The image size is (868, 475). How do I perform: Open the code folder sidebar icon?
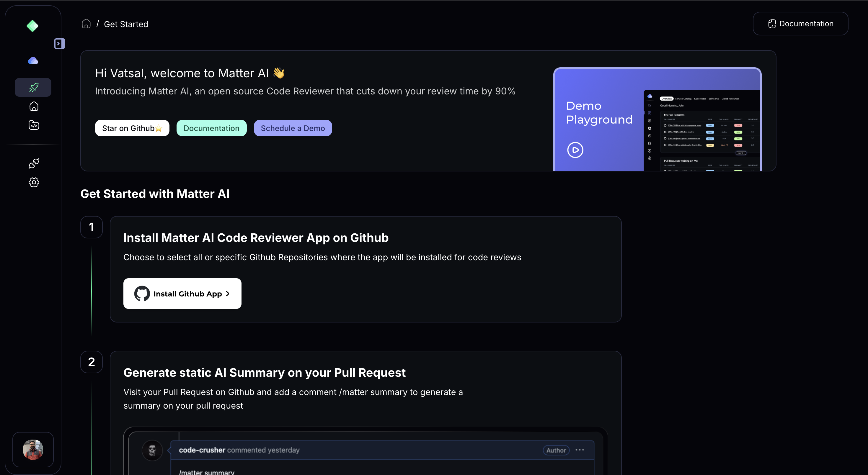coord(34,125)
